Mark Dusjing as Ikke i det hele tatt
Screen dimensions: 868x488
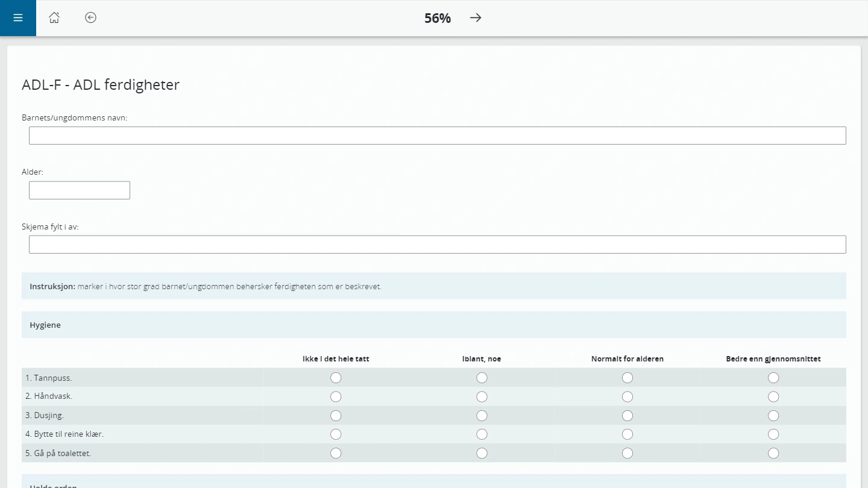click(336, 416)
